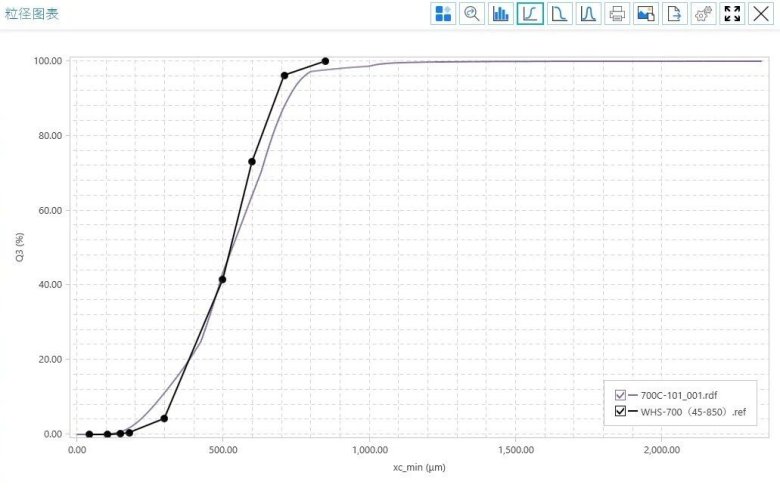
Task: Click the 粒径图表 panel title
Action: [29, 13]
